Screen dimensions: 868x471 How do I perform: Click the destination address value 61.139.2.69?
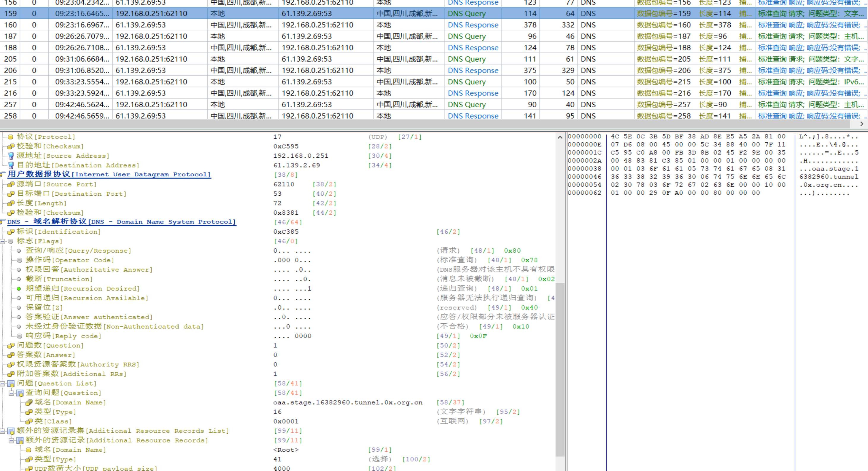pos(297,165)
